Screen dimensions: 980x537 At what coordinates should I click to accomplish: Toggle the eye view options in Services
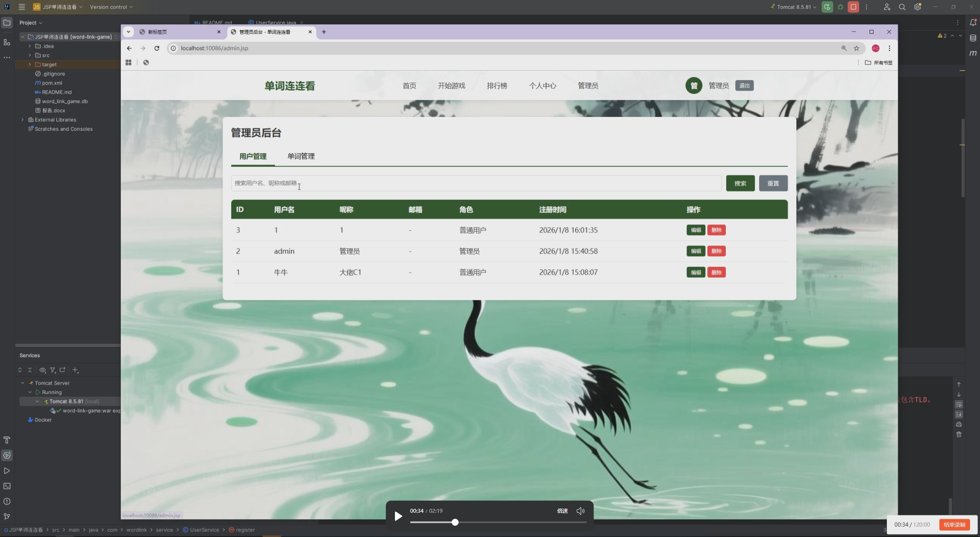point(42,370)
